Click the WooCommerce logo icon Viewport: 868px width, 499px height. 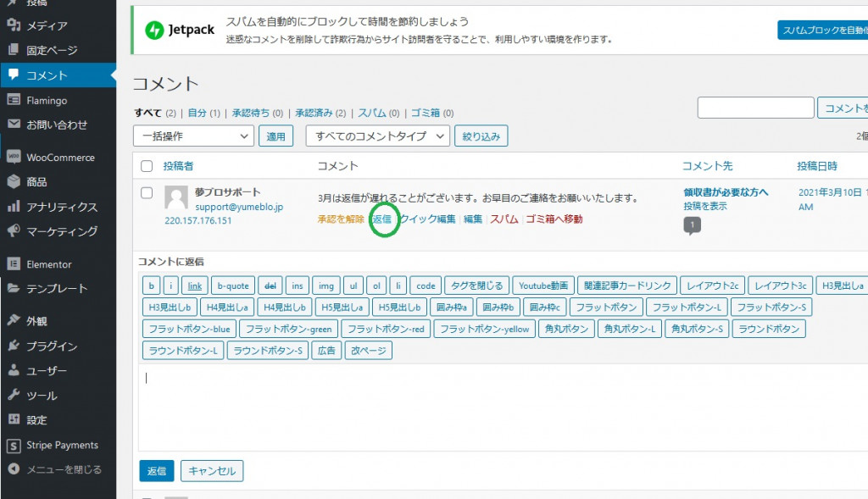[x=14, y=157]
